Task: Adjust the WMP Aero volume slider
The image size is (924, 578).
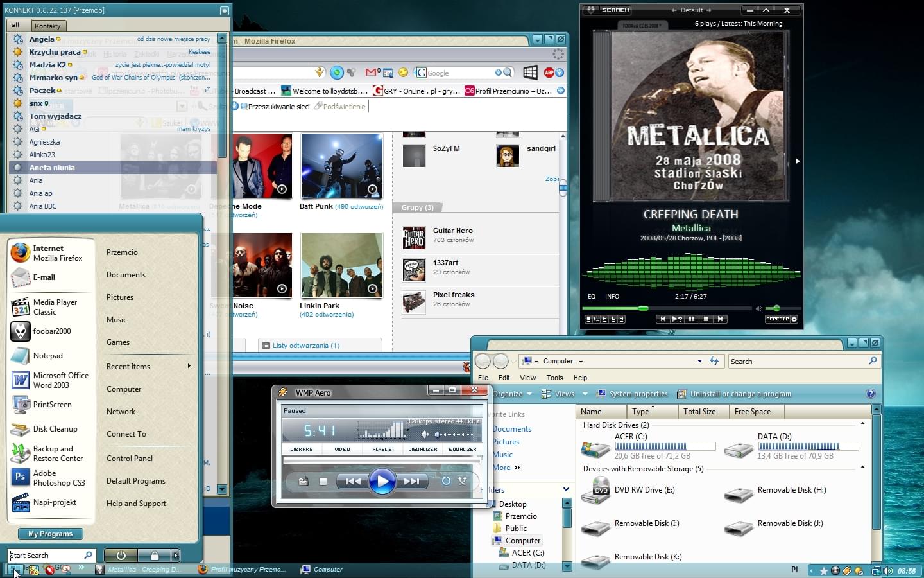Action: pyautogui.click(x=456, y=435)
